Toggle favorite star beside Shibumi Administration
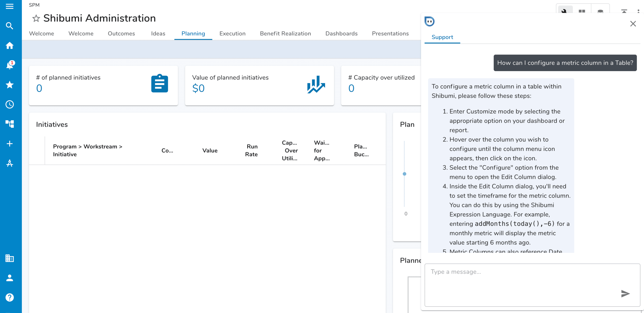644x313 pixels. click(x=36, y=19)
